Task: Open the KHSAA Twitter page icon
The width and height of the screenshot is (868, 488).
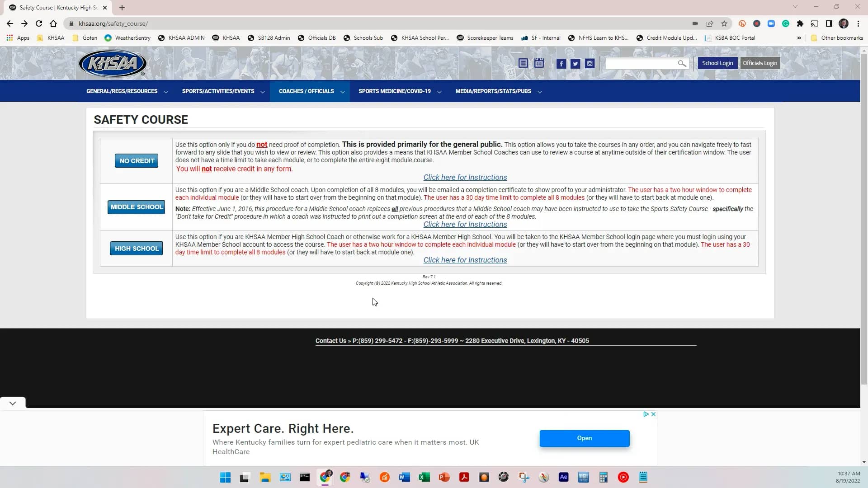Action: click(x=575, y=64)
